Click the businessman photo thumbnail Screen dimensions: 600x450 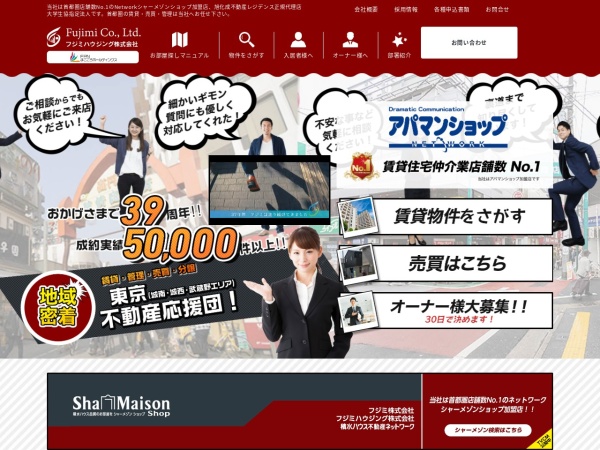pyautogui.click(x=357, y=311)
